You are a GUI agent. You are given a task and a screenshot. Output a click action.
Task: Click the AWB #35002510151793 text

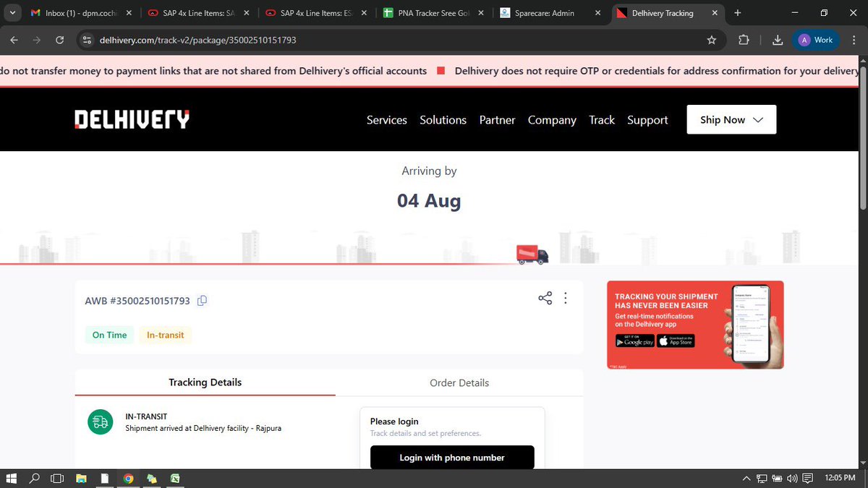click(x=137, y=301)
